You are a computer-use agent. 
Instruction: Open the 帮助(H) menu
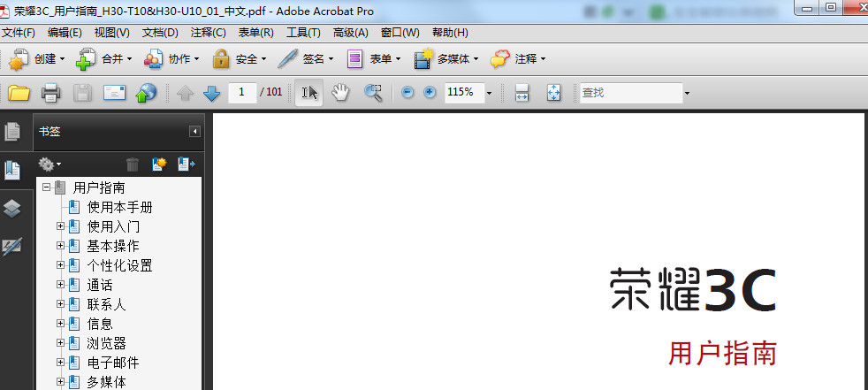[x=450, y=33]
